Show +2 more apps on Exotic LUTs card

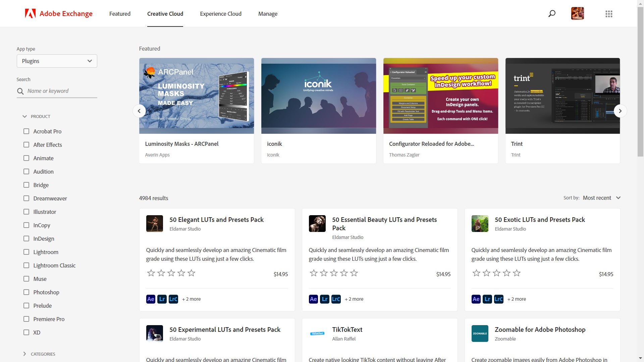[x=517, y=299]
